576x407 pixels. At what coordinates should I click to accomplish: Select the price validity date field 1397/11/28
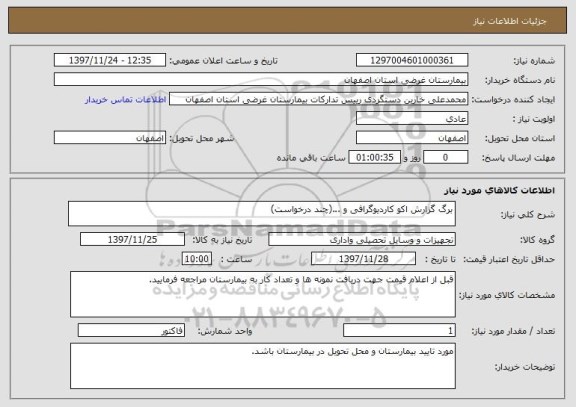(x=363, y=259)
